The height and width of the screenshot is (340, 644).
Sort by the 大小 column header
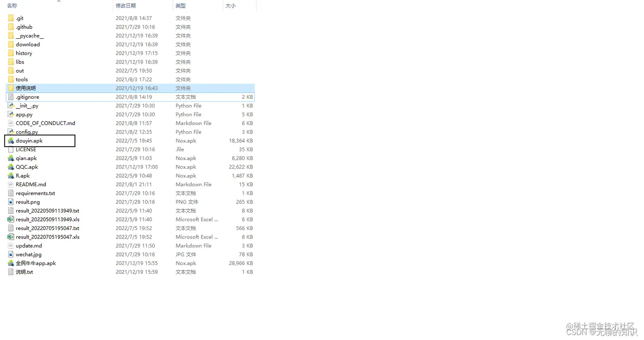230,6
